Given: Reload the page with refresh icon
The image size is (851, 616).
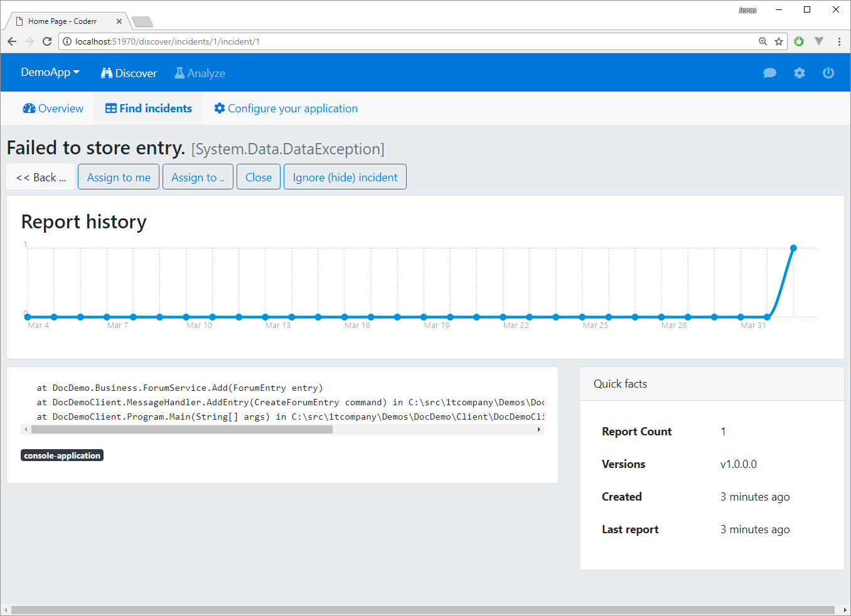Looking at the screenshot, I should coord(47,41).
